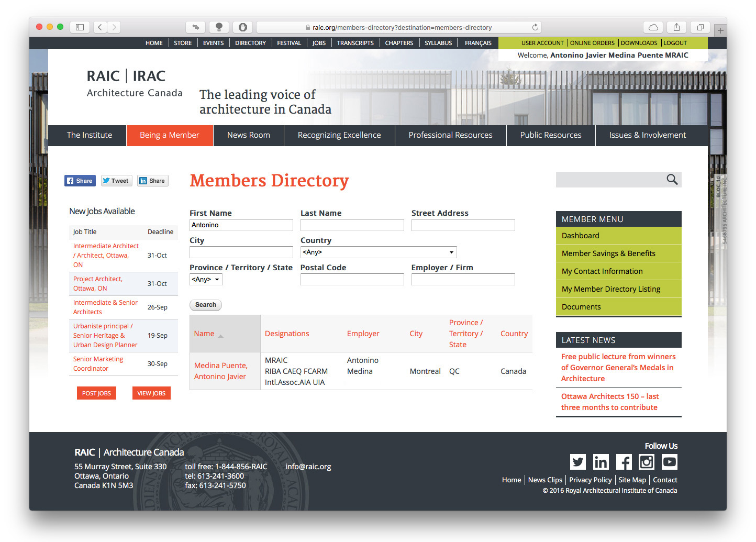
Task: Show all tabs overview icon
Action: (x=700, y=27)
